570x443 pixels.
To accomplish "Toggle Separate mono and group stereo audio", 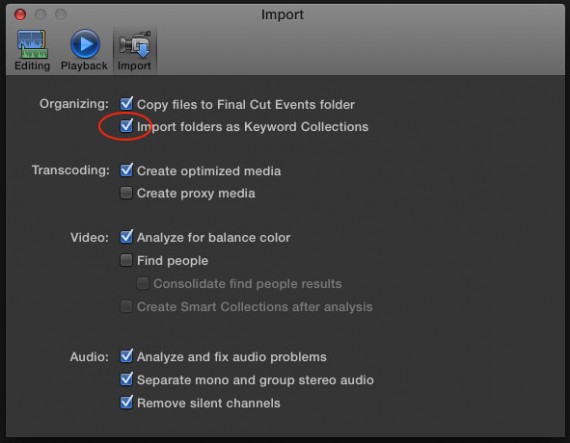I will point(126,379).
